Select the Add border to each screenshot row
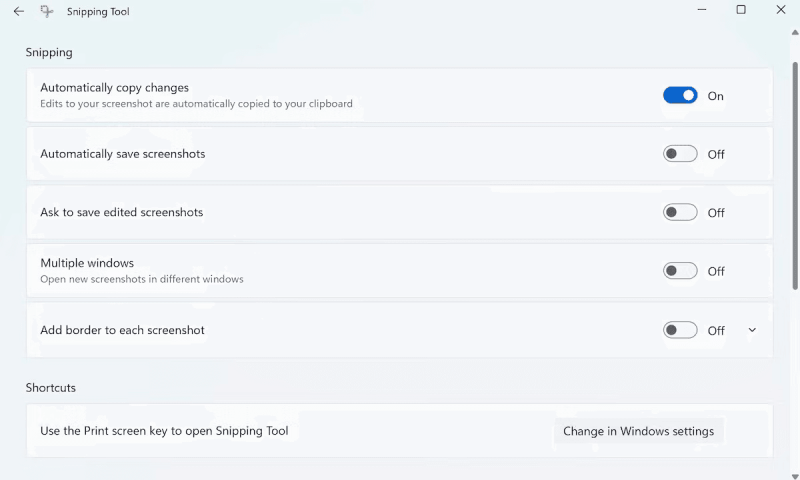Screen dimensions: 800x480 click(x=399, y=330)
